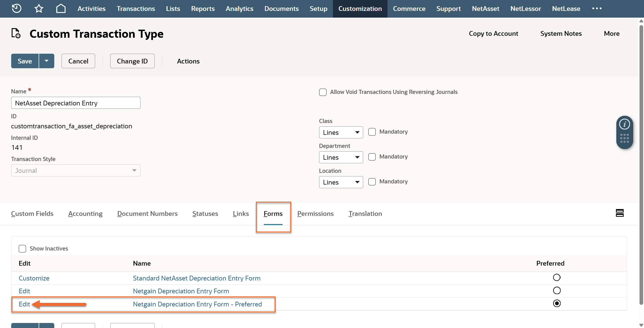
Task: Toggle the subtab layout icon at right
Action: click(620, 213)
